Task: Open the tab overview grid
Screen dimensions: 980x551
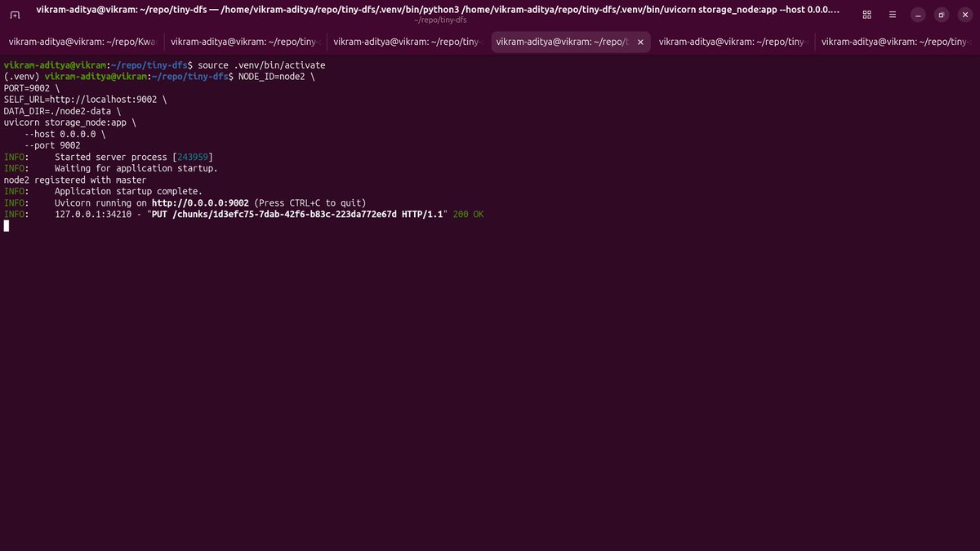Action: click(866, 15)
